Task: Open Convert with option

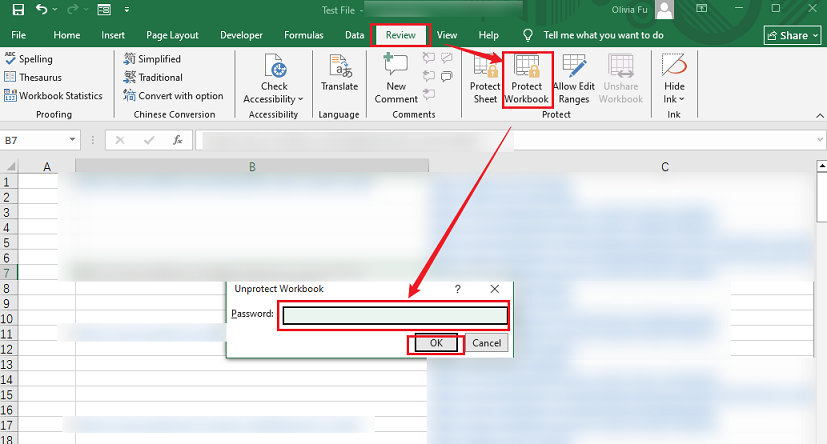Action: pos(174,95)
